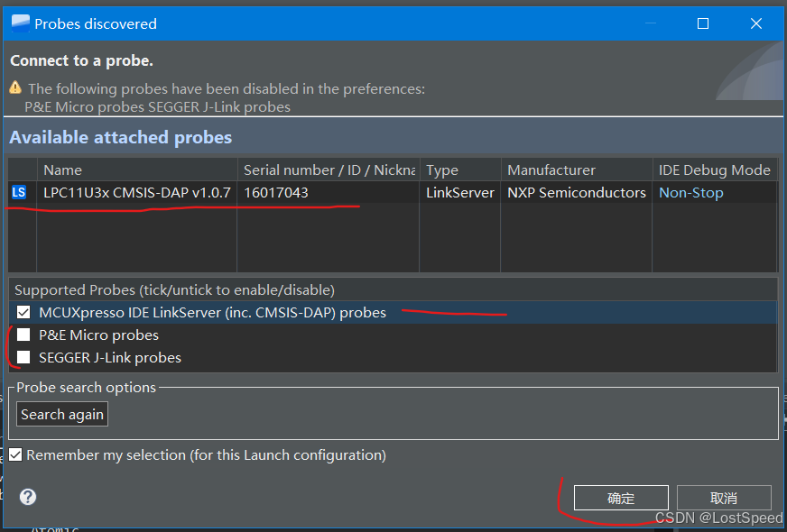Click the NXP Semiconductors manufacturer cell
Image resolution: width=787 pixels, height=532 pixels.
point(577,193)
